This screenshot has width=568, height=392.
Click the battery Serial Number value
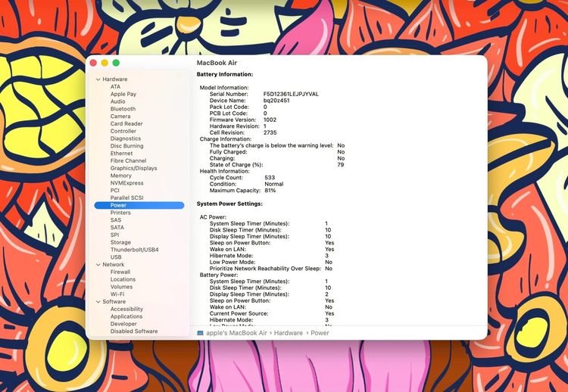point(291,94)
